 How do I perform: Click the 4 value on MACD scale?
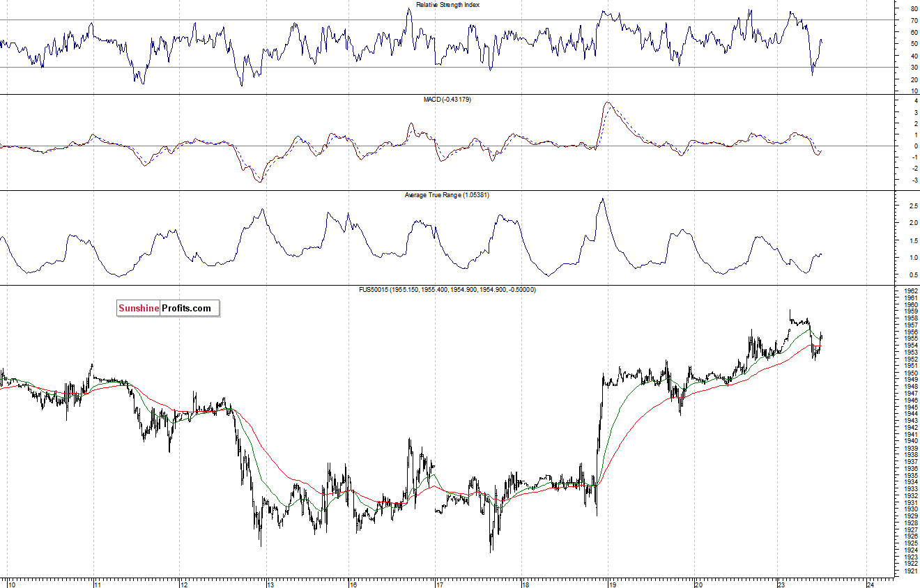pyautogui.click(x=914, y=101)
